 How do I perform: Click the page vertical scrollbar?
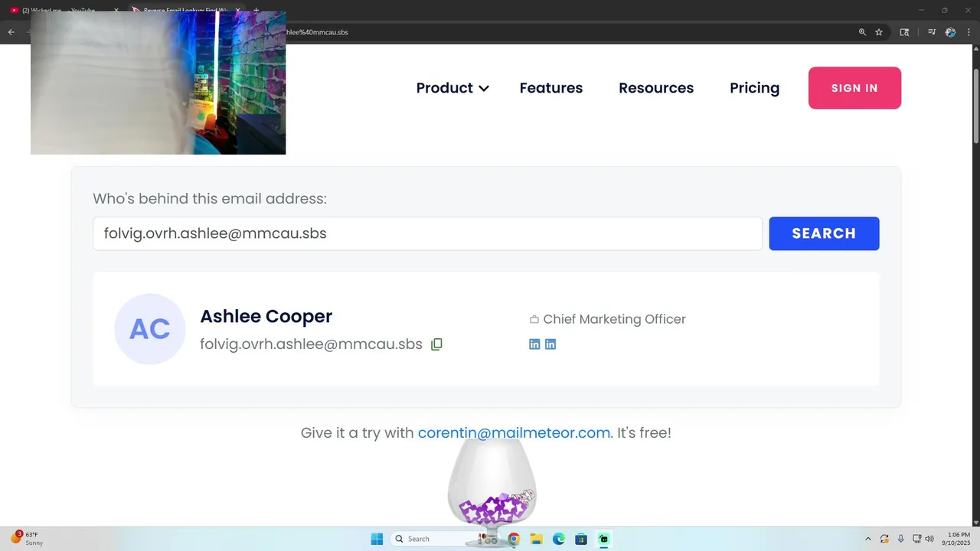[975, 105]
